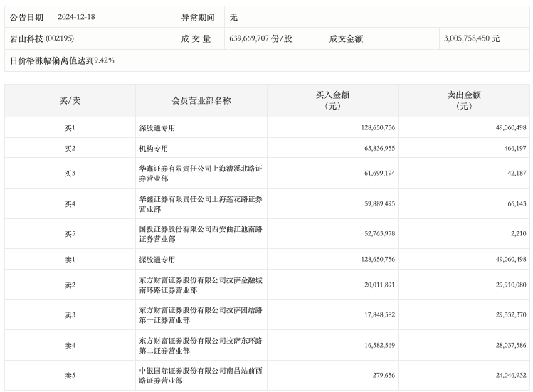The width and height of the screenshot is (533, 392).
Task: Click the 会员营业部名称 column header
Action: (x=201, y=100)
